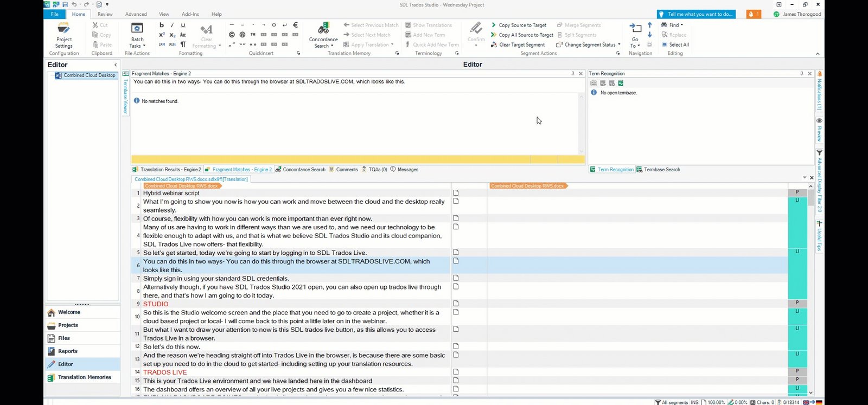Open the Batch Tasks dropdown

(137, 36)
